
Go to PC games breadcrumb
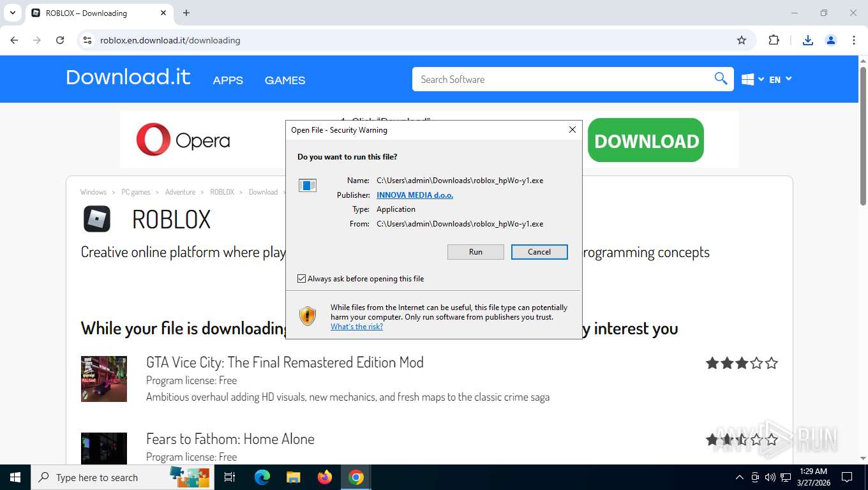pos(136,192)
